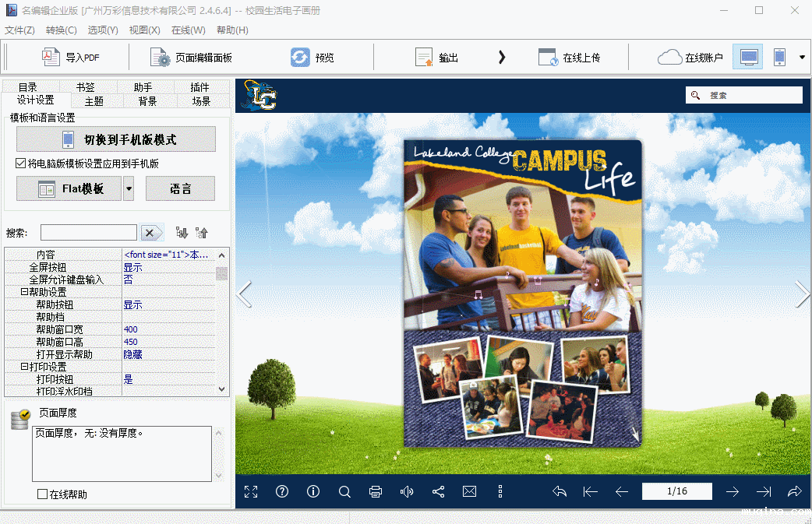The image size is (812, 524).
Task: Open the Flat模板 dropdown arrow
Action: [129, 188]
